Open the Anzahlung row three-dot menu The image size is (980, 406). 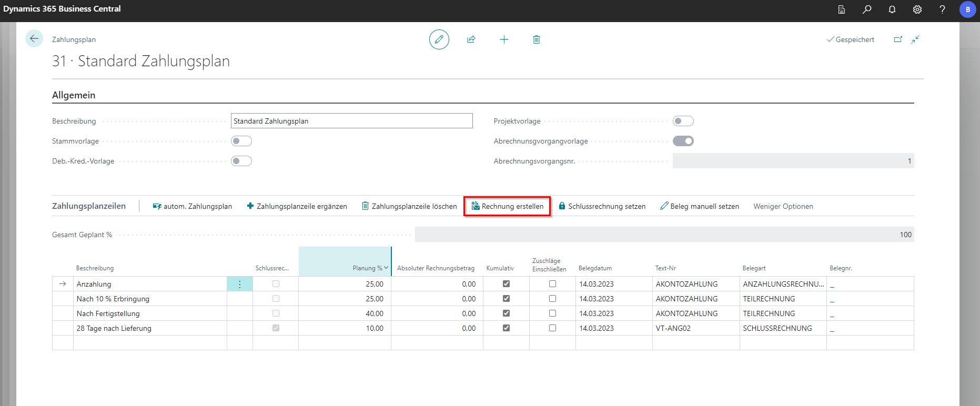click(x=240, y=284)
